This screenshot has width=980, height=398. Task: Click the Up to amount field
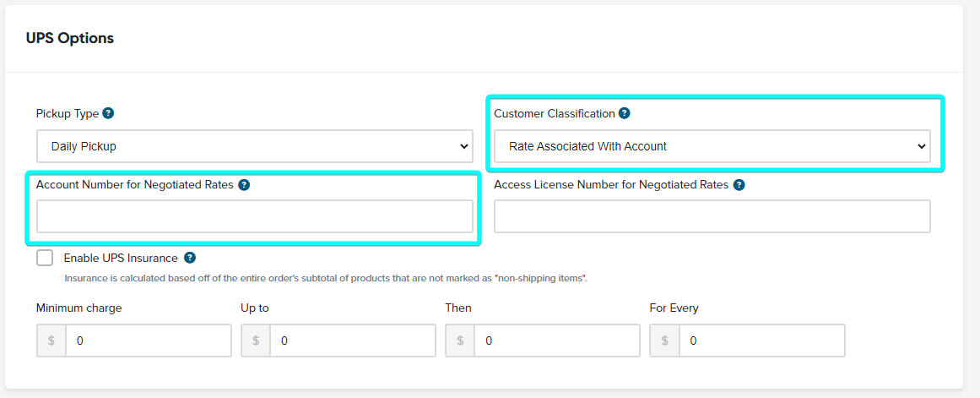click(x=353, y=341)
